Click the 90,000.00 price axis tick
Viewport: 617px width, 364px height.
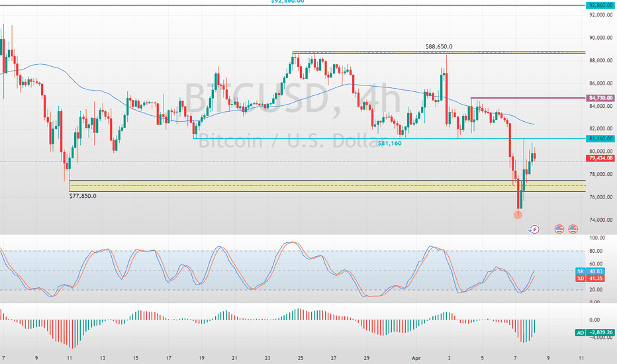click(x=601, y=38)
